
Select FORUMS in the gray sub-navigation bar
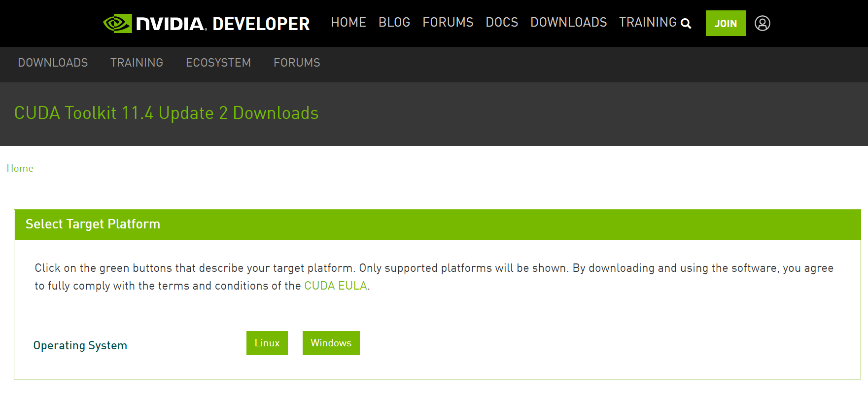point(297,63)
